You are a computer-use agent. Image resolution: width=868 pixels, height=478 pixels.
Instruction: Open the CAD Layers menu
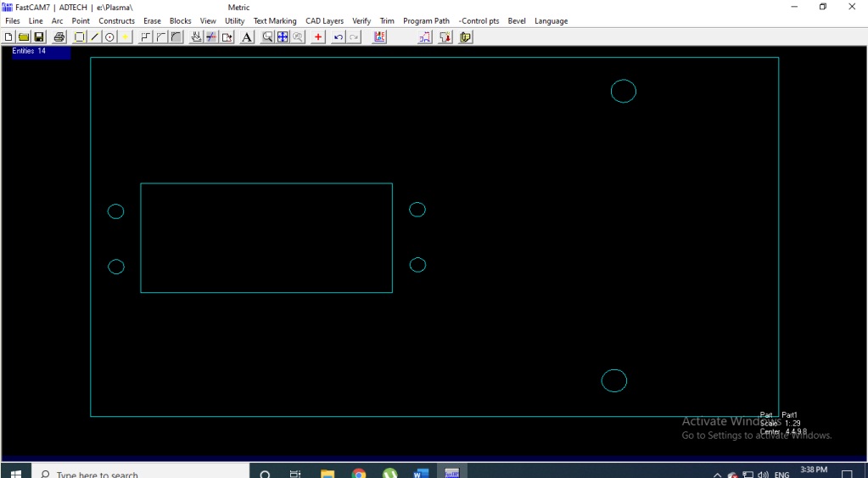(324, 21)
